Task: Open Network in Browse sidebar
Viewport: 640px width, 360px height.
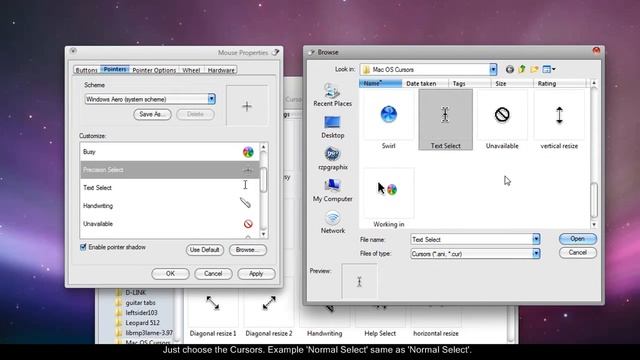Action: point(333,222)
